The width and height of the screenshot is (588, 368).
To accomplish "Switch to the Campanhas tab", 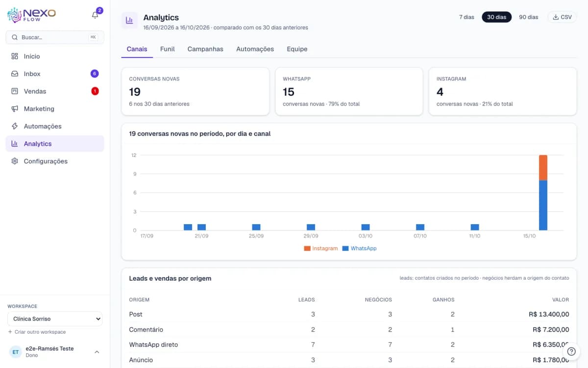I will click(205, 49).
